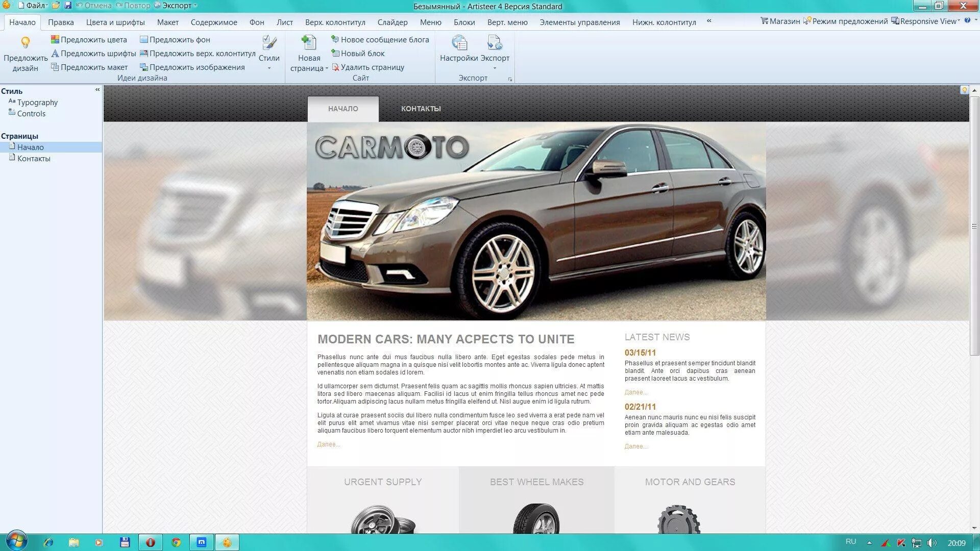Click the Отмена undo button
This screenshot has height=551, width=980.
point(93,6)
